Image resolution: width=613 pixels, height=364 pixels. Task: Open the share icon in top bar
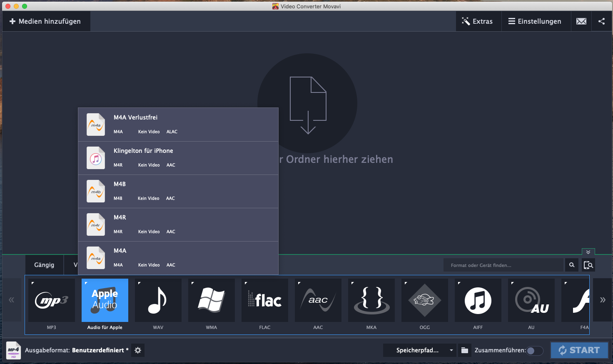coord(602,21)
